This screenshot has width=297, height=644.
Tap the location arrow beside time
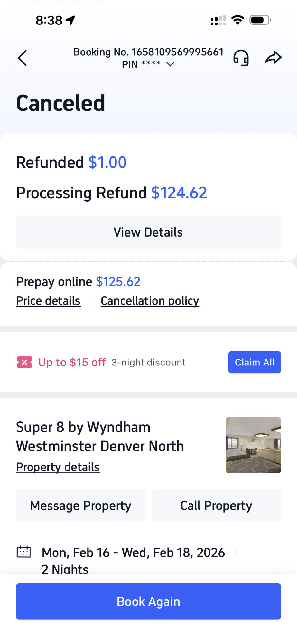[70, 20]
